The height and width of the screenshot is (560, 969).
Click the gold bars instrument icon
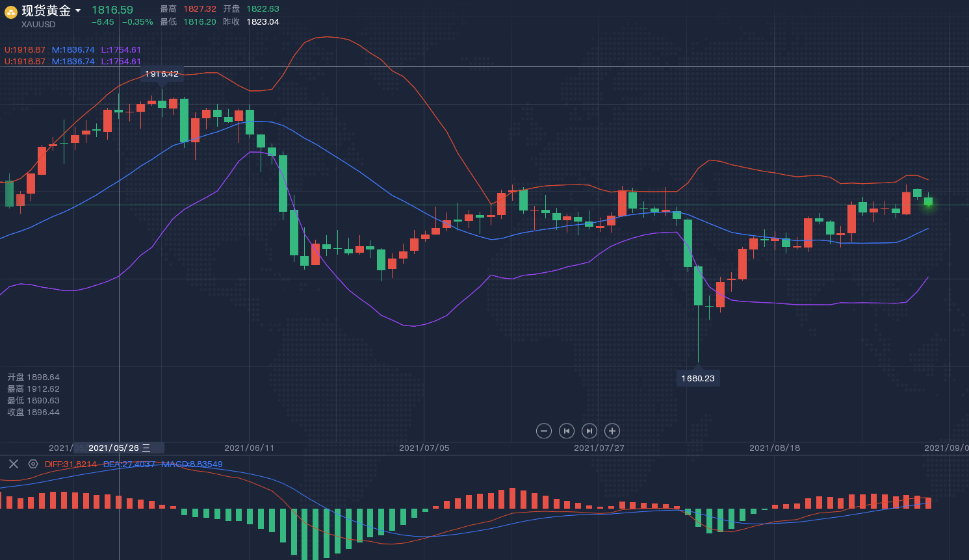[x=11, y=12]
